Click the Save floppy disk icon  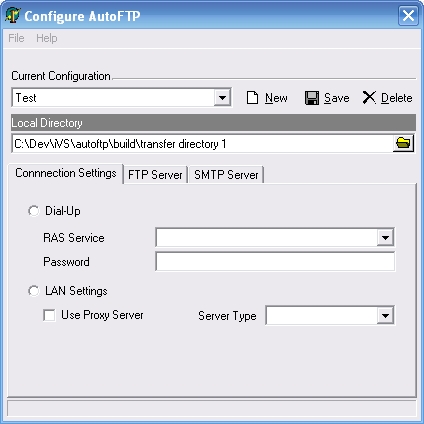click(x=312, y=98)
